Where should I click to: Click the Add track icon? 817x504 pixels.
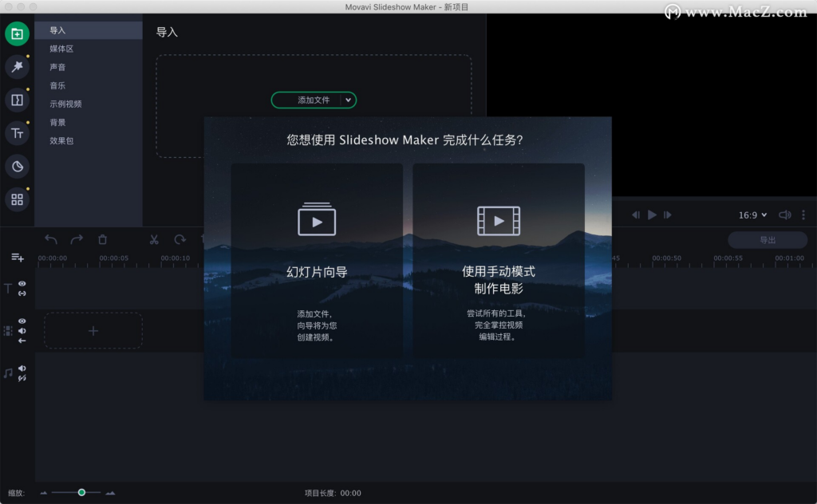[18, 258]
